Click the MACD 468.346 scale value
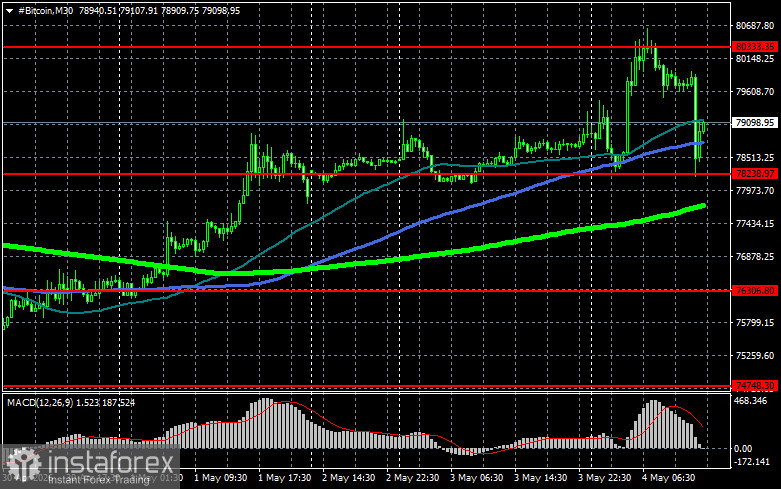This screenshot has height=489, width=781. click(x=751, y=401)
